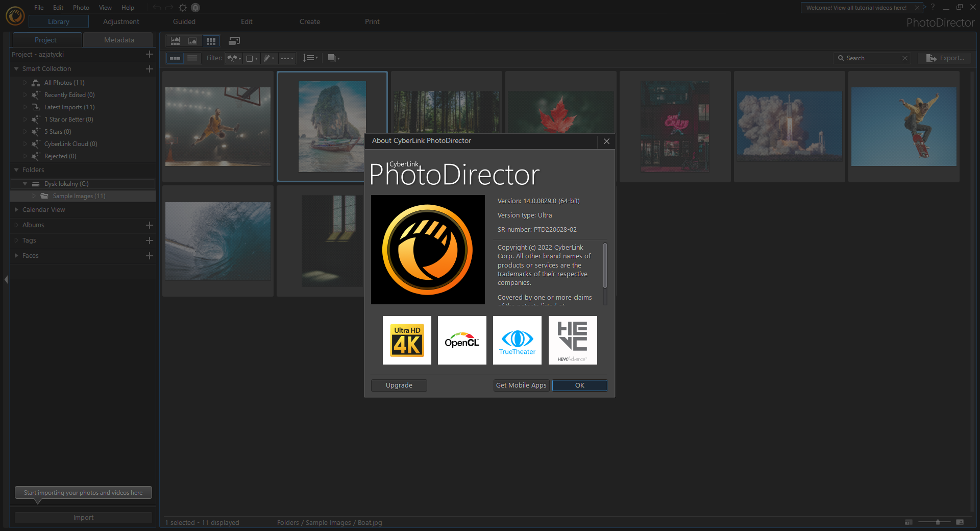
Task: Click Upgrade in the About dialog
Action: pos(399,385)
